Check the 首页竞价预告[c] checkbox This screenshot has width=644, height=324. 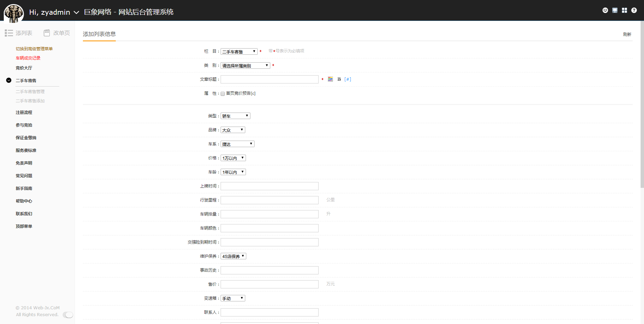point(223,94)
